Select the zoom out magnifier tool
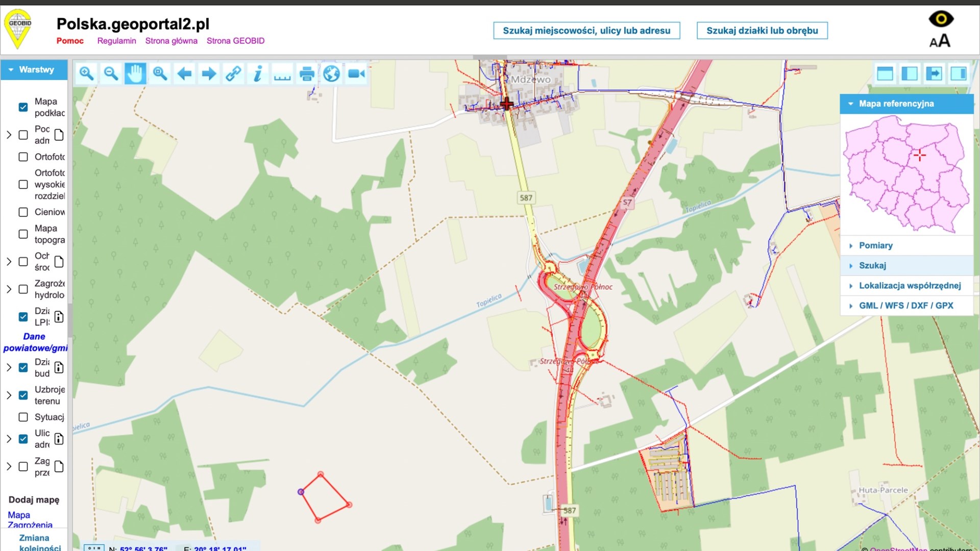 (x=111, y=73)
